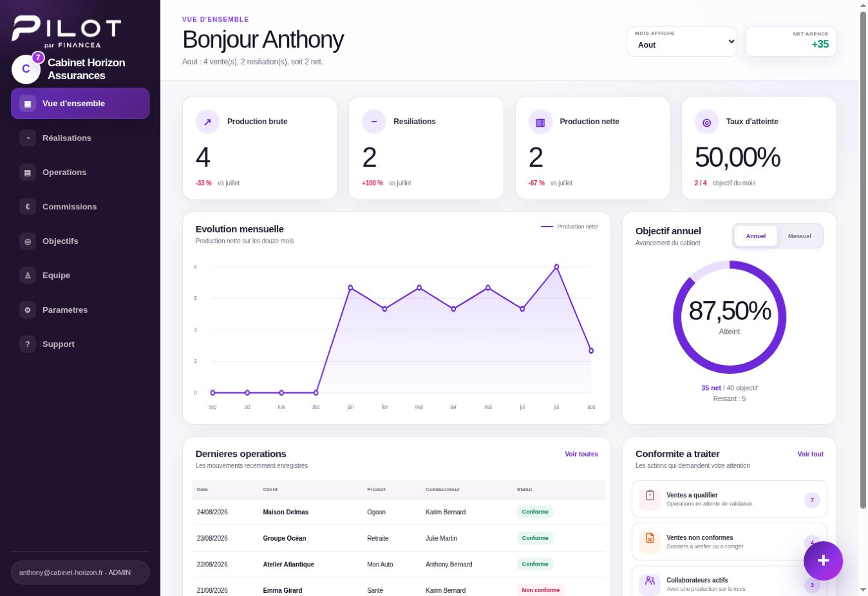Click the Parametres gear icon
This screenshot has width=868, height=596.
point(28,310)
